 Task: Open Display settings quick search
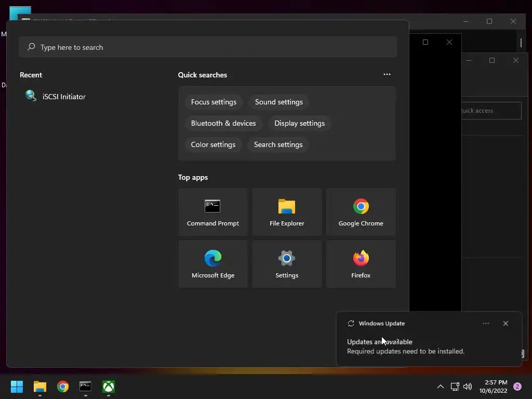click(x=299, y=123)
